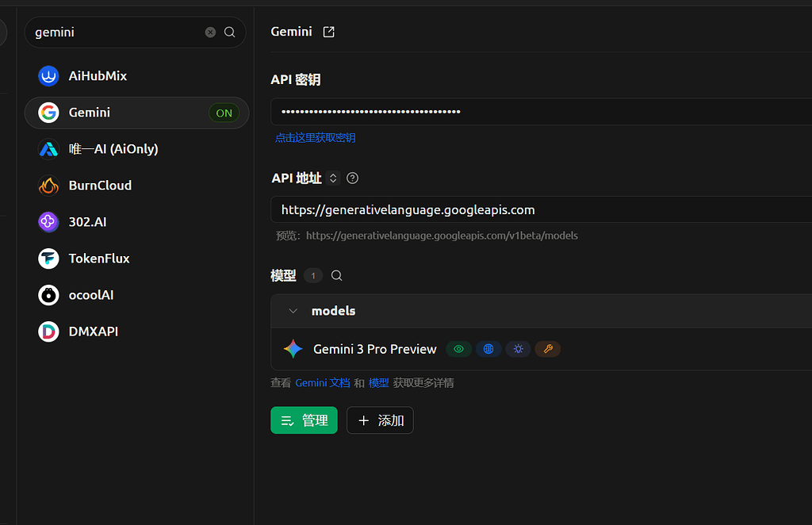Click the reasoning sun capability tag
Screen dimensions: 812x525
[519, 349]
